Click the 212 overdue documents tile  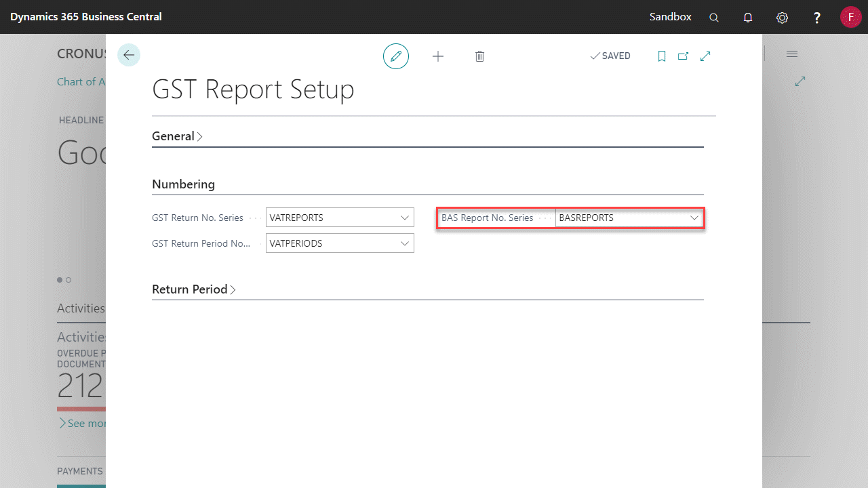(x=81, y=386)
